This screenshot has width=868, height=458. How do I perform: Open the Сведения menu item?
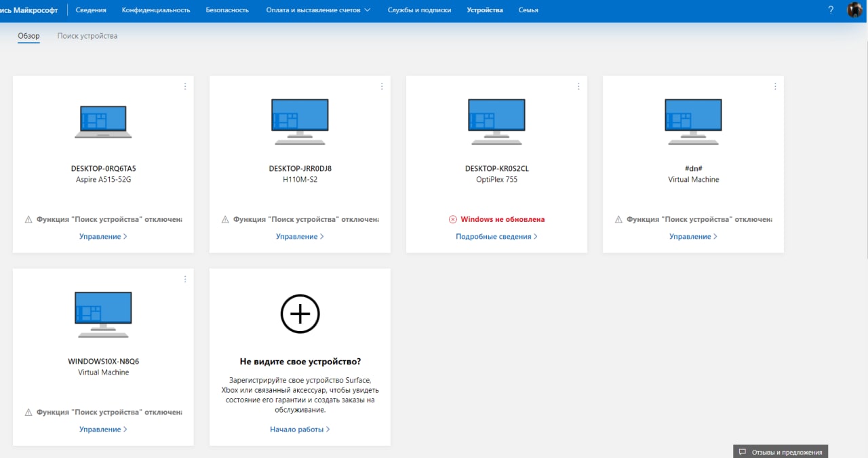point(91,10)
